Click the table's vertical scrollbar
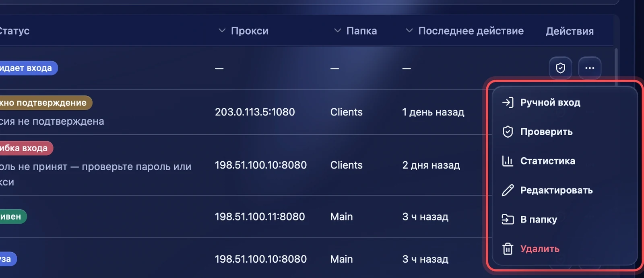644x278 pixels. 615,68
